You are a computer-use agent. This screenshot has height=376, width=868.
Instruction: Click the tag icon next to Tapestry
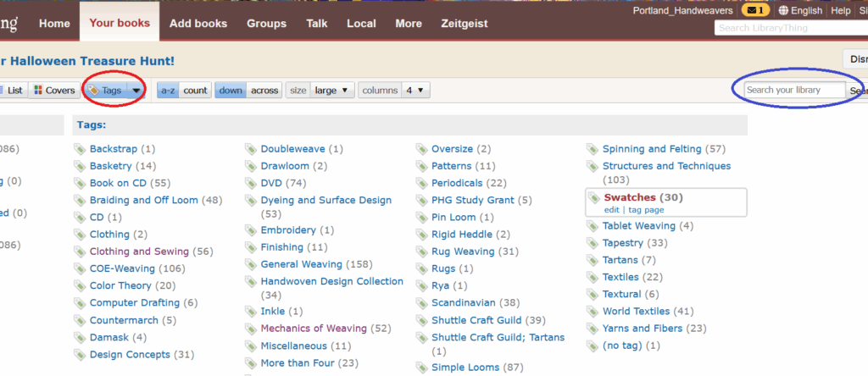coord(593,243)
